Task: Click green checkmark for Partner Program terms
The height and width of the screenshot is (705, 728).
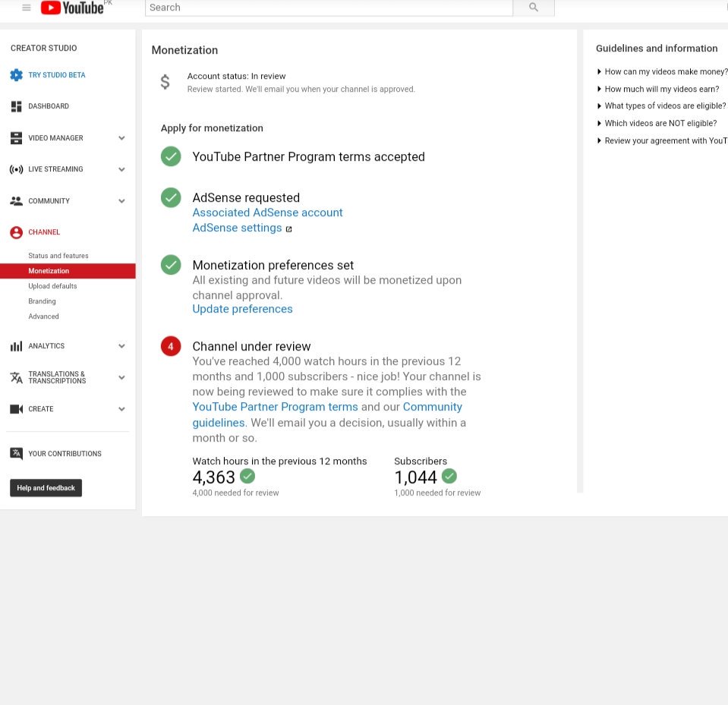Action: 171,156
